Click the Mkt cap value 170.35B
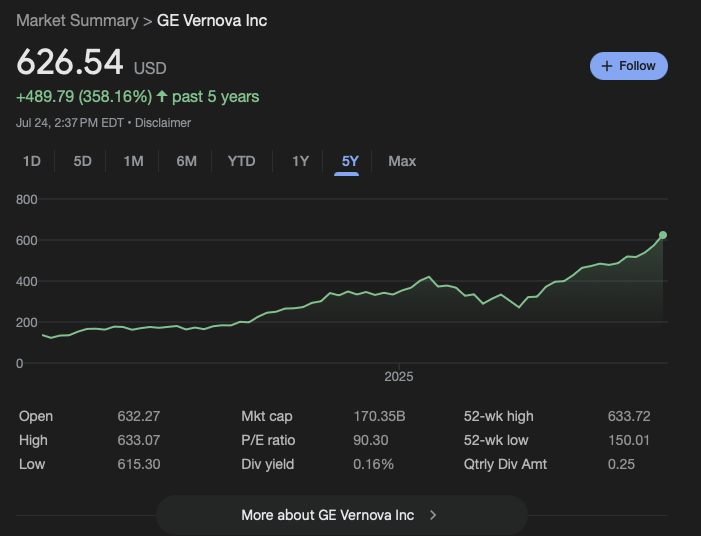This screenshot has width=701, height=536. coord(379,416)
